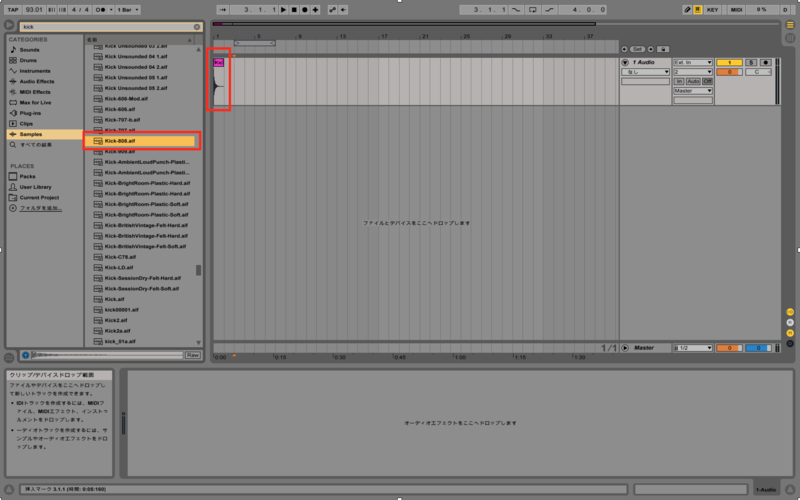
Task: Click the Raw preview button
Action: click(192, 355)
